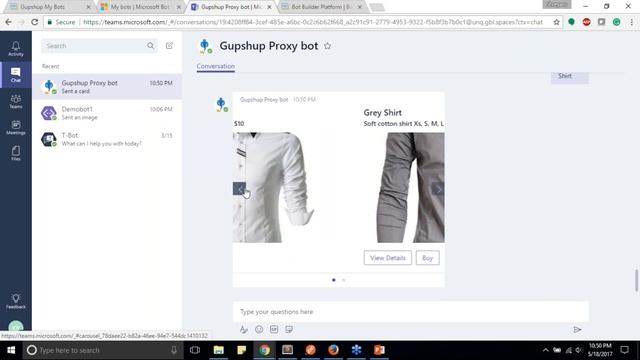Open the Feedback lightbulb icon
Image resolution: width=640 pixels, height=360 pixels.
tap(16, 301)
